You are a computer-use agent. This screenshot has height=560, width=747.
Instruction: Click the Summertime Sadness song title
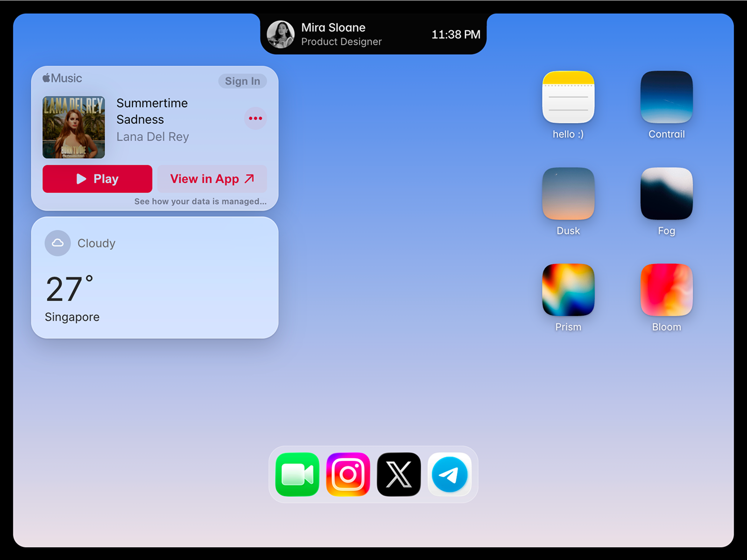(152, 111)
